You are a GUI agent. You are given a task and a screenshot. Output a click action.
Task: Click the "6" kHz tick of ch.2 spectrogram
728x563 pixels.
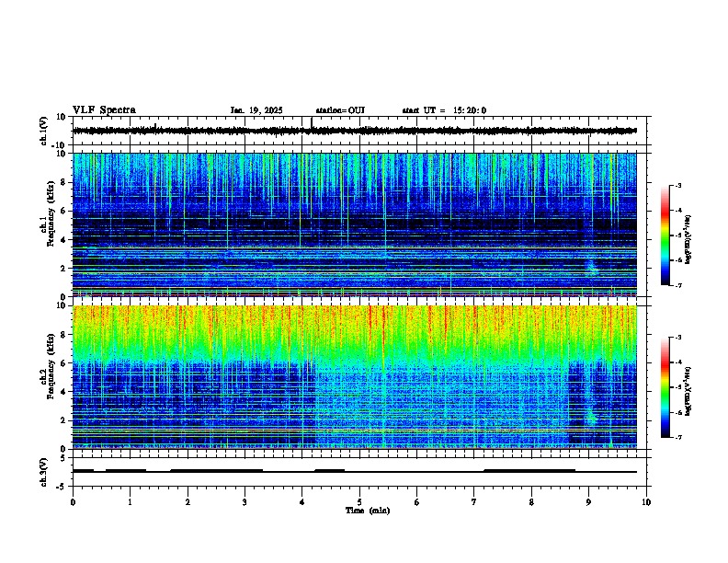63,363
